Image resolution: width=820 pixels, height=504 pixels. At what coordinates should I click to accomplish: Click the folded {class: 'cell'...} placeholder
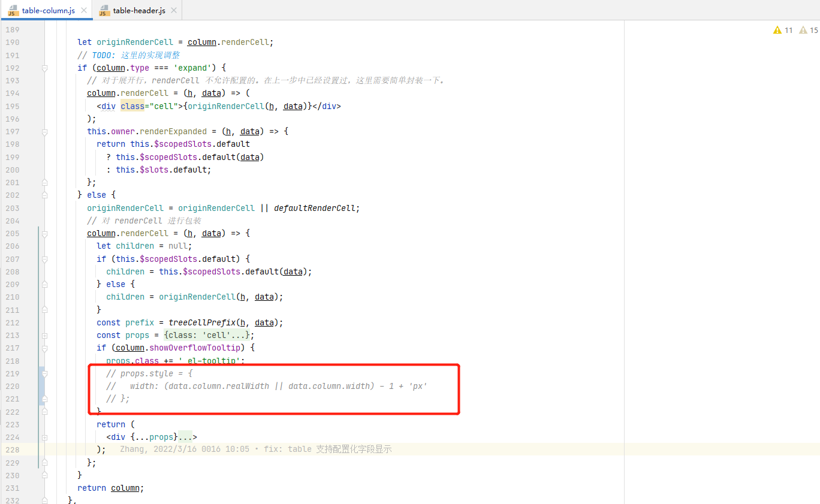point(207,335)
